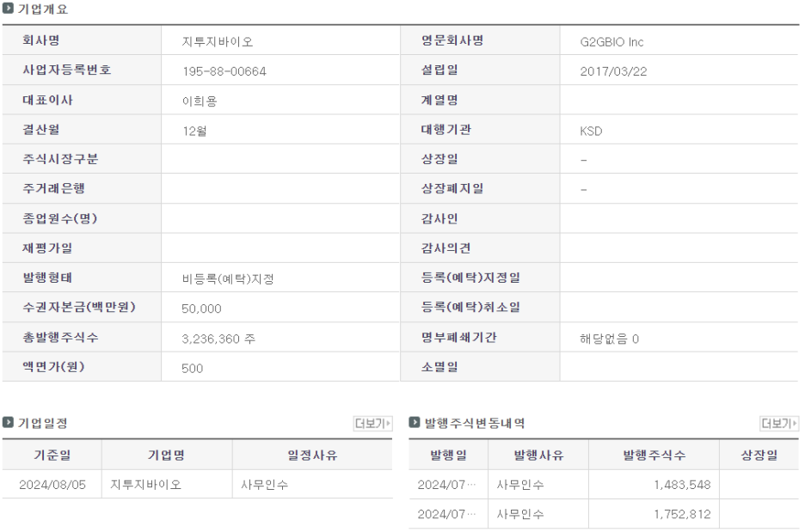Click the 주거래은행 label
The image size is (805, 532).
tap(53, 188)
